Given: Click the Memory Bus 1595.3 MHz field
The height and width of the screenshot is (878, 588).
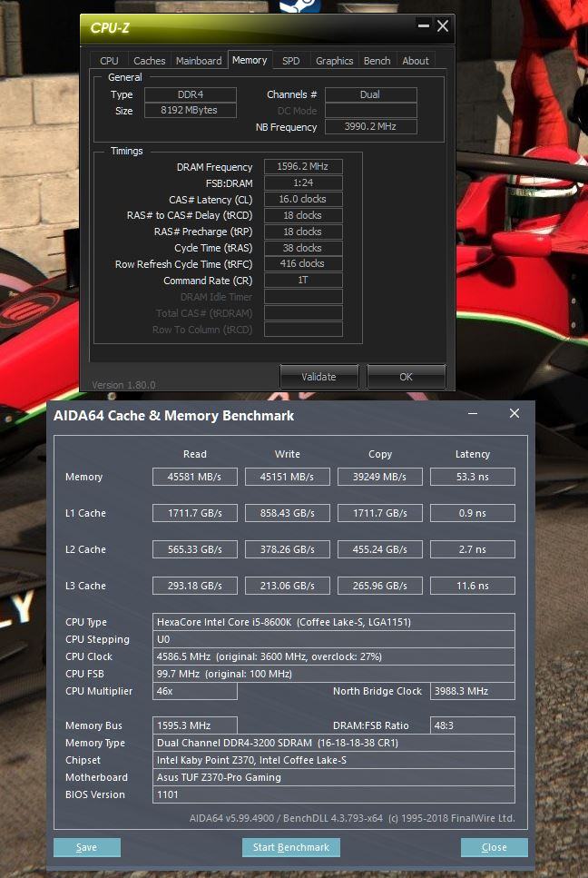Looking at the screenshot, I should 195,725.
